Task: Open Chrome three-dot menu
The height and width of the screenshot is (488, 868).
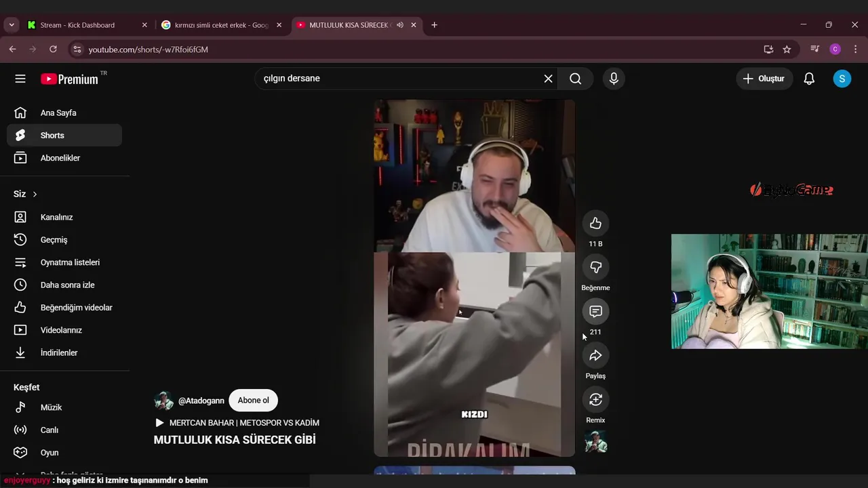Action: (855, 49)
